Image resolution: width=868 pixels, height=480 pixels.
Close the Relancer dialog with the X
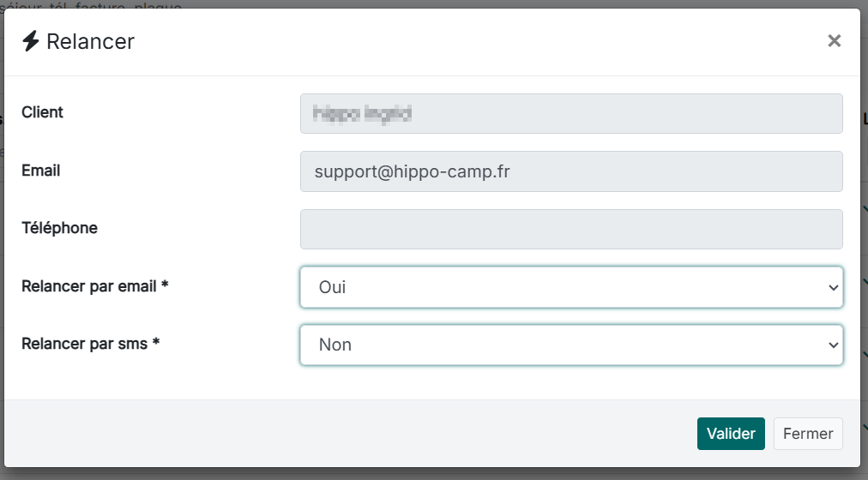[x=834, y=41]
